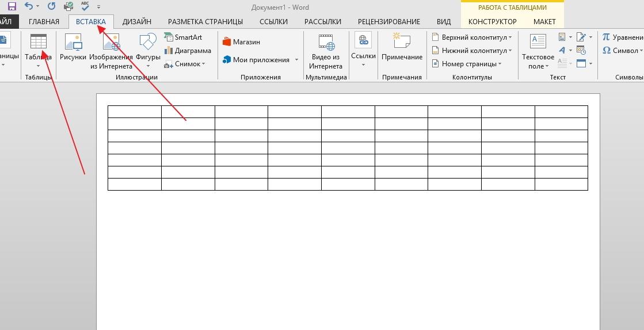The width and height of the screenshot is (644, 330).
Task: Open the МАКЕT table layout tab
Action: click(544, 21)
